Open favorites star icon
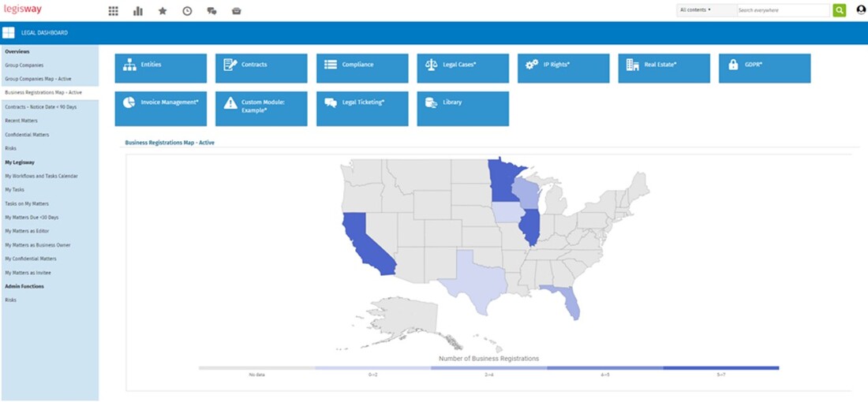This screenshot has height=402, width=868. click(x=163, y=11)
